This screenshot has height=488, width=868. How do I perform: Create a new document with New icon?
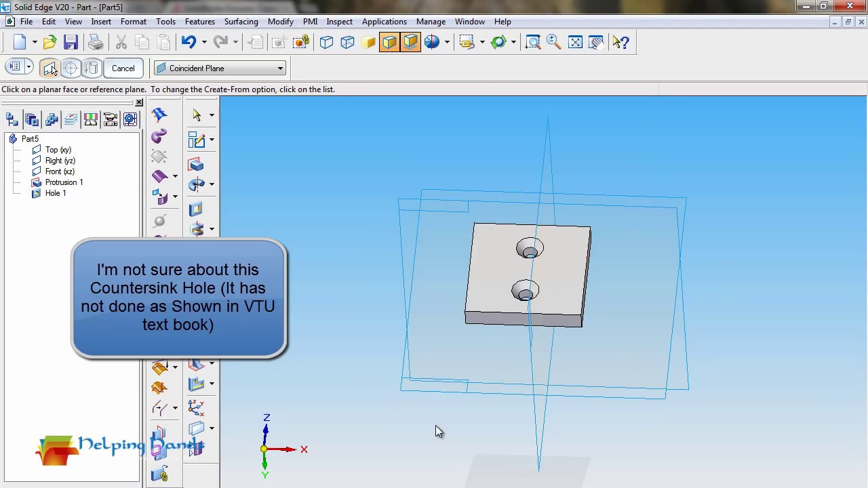coord(19,42)
